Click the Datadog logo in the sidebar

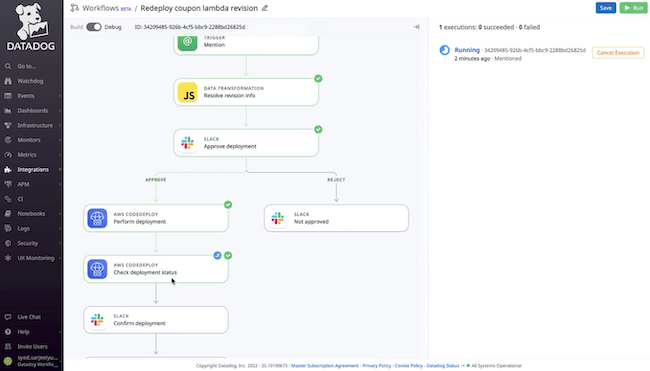pos(31,27)
